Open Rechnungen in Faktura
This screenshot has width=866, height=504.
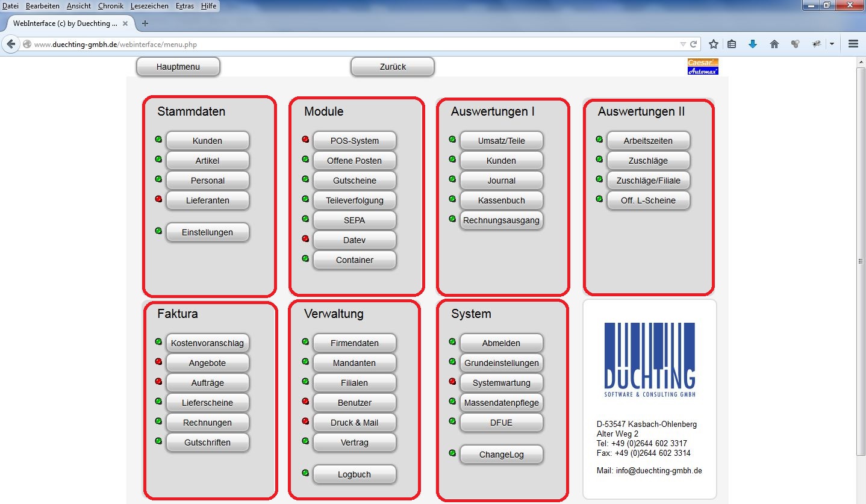tap(208, 423)
